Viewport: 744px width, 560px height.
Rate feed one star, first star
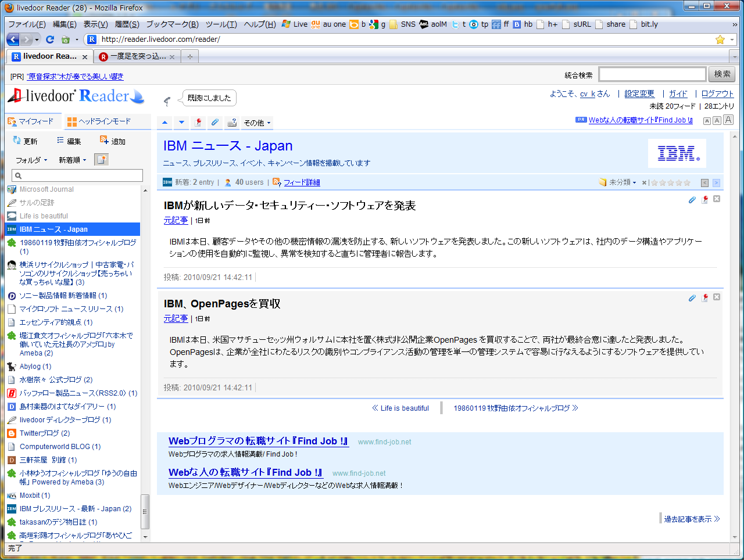pos(654,182)
